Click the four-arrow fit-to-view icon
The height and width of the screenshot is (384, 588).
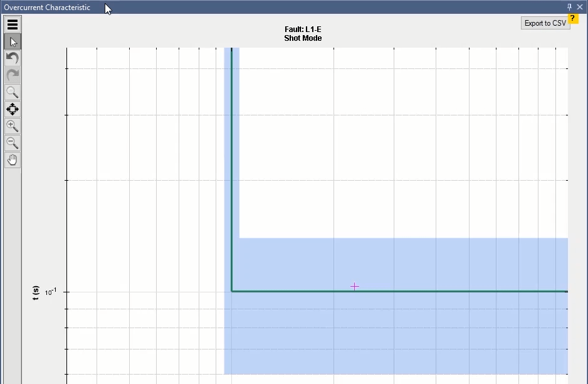click(x=13, y=109)
